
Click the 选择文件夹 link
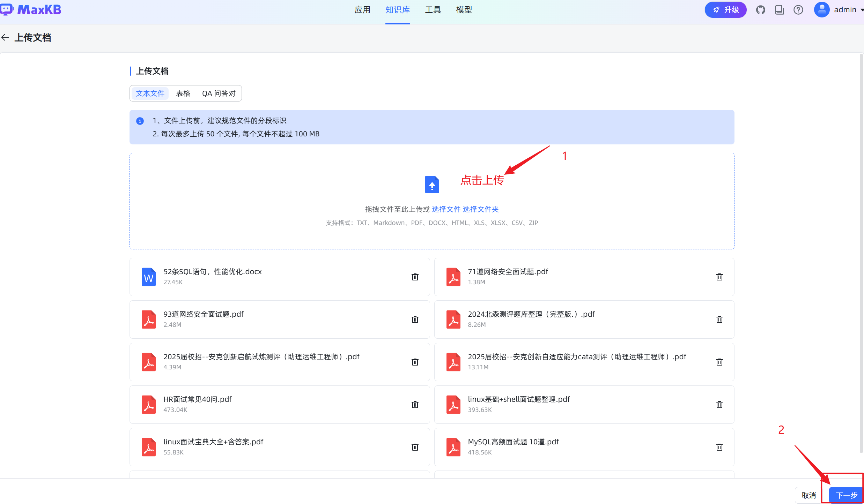481,209
